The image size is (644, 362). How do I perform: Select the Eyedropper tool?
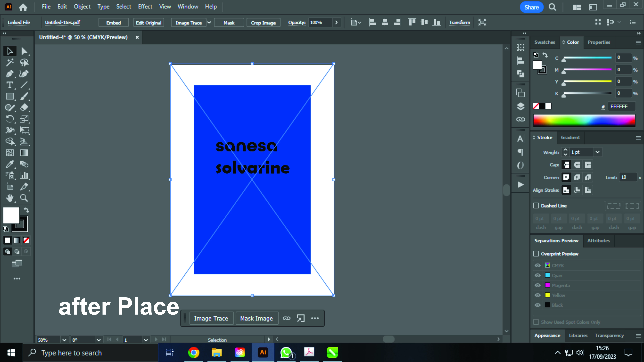point(10,164)
